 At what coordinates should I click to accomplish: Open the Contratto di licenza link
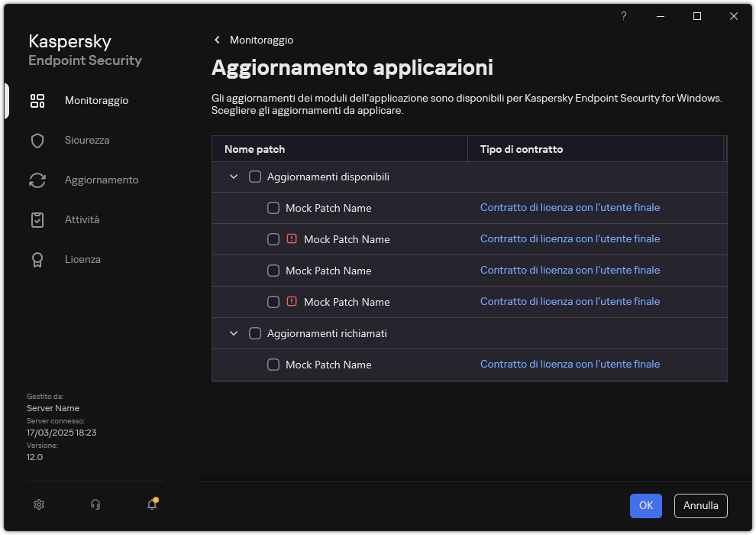(570, 207)
